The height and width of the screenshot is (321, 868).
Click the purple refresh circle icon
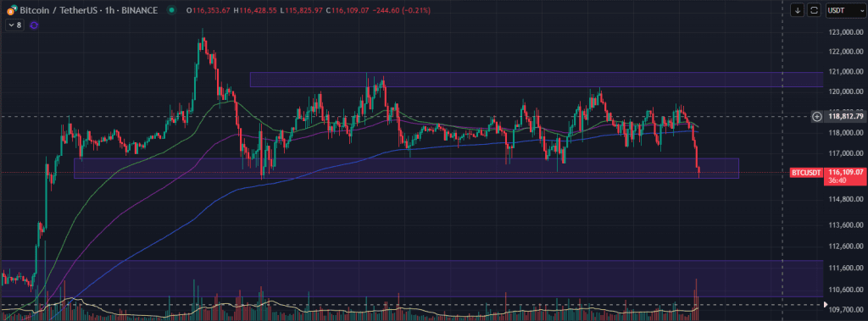(34, 25)
